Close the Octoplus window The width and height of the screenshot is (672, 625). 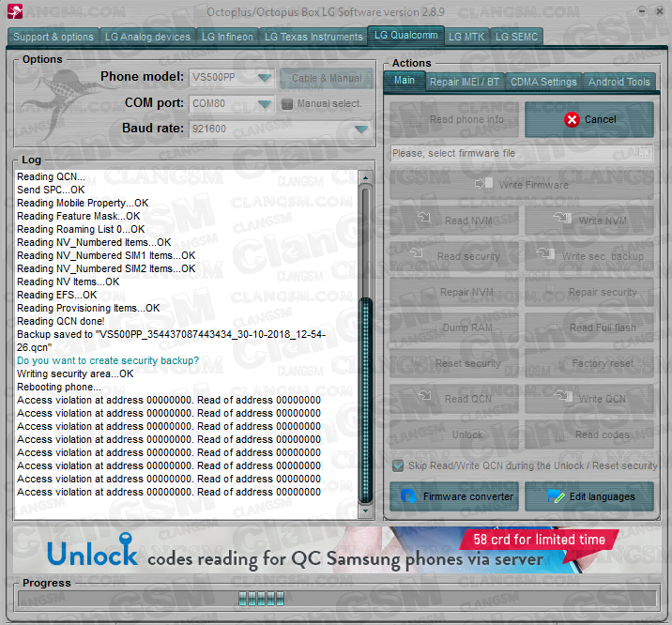[660, 11]
